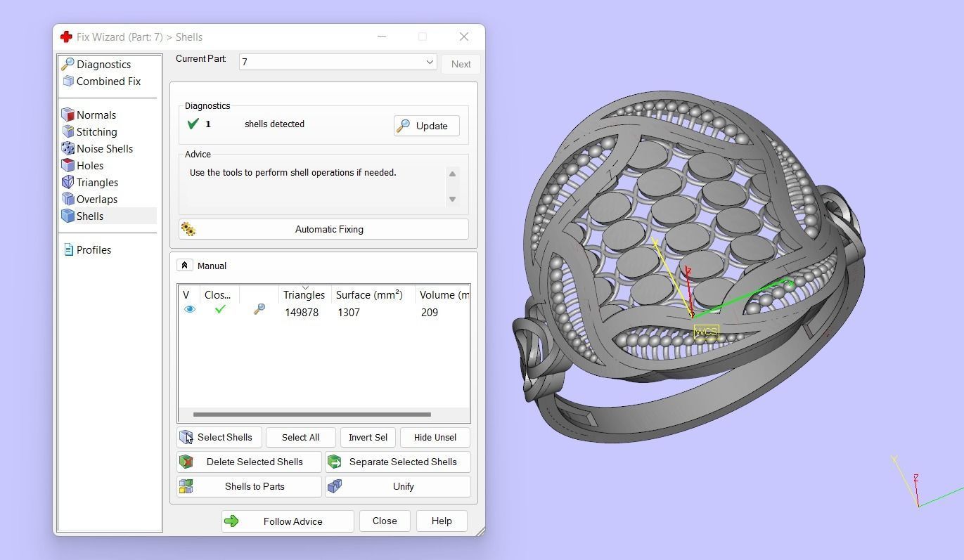This screenshot has height=560, width=964.
Task: Select the volume value 209 cell
Action: [x=430, y=313]
